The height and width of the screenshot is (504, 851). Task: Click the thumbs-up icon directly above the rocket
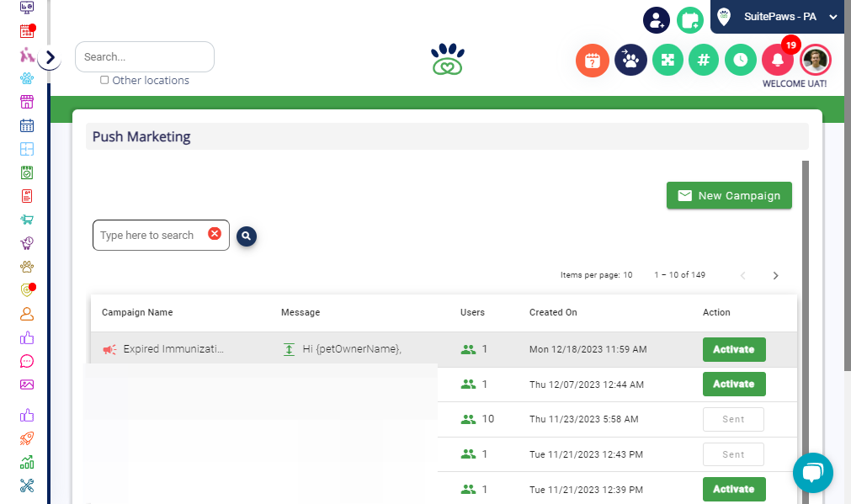click(27, 415)
